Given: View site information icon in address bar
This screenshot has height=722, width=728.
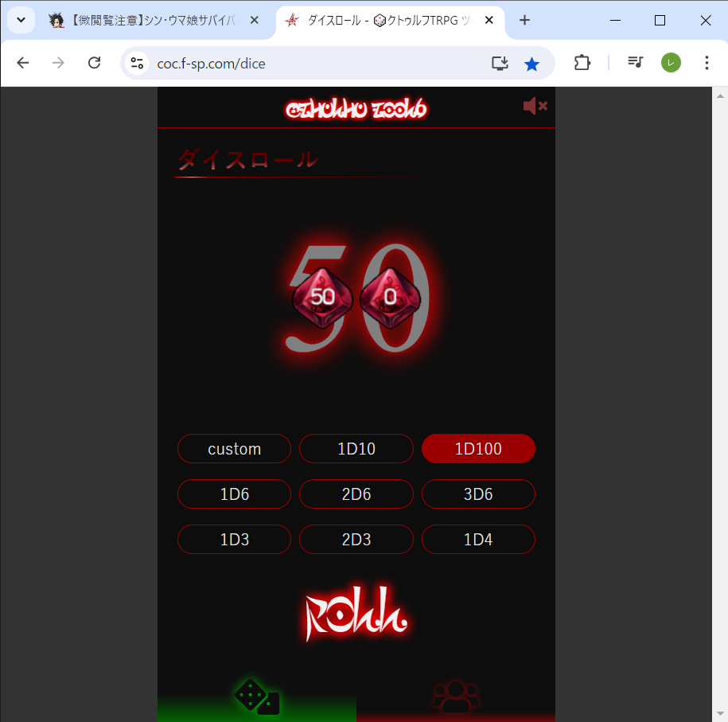Looking at the screenshot, I should coord(137,63).
